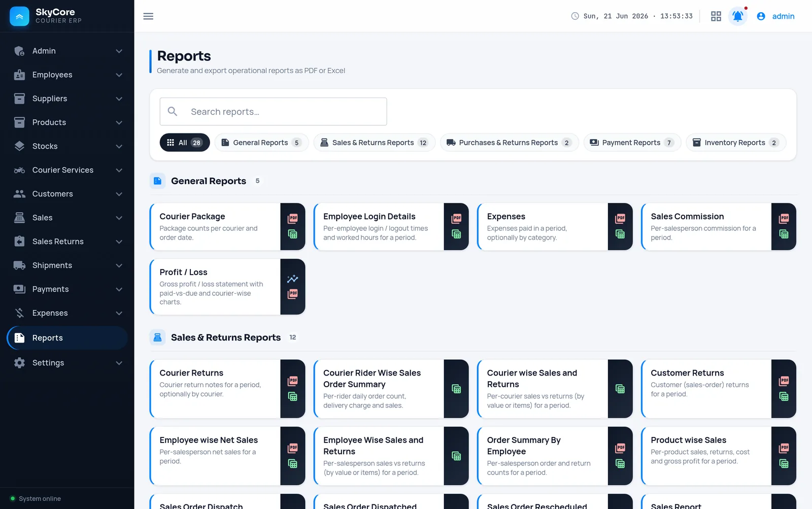This screenshot has height=509, width=812.
Task: Generate Sales Commission PDF
Action: (784, 219)
